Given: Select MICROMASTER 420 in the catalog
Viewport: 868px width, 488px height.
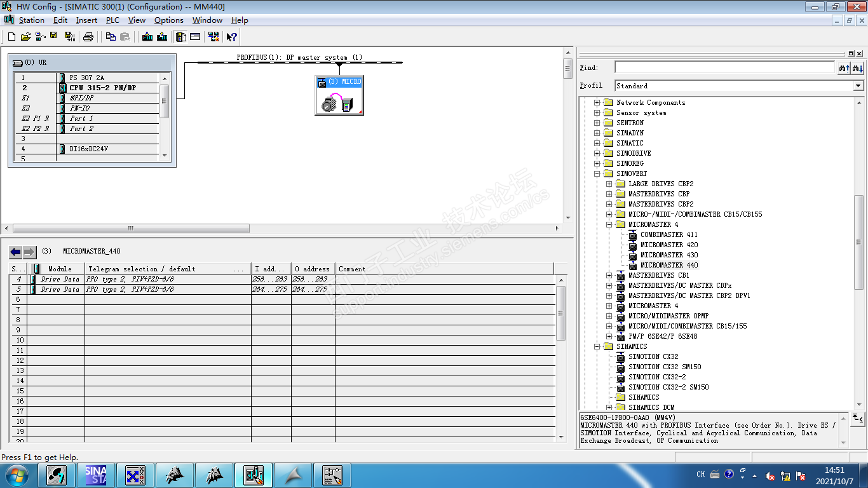Looking at the screenshot, I should click(669, 245).
